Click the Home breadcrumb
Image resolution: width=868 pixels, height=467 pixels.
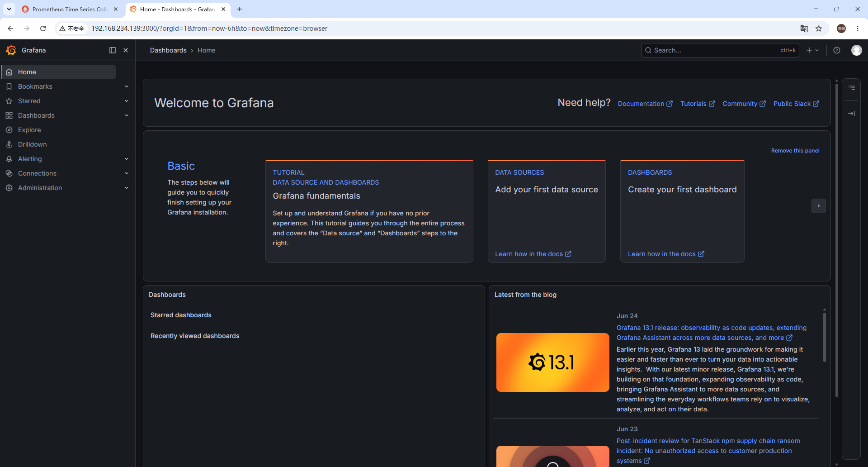coord(207,50)
